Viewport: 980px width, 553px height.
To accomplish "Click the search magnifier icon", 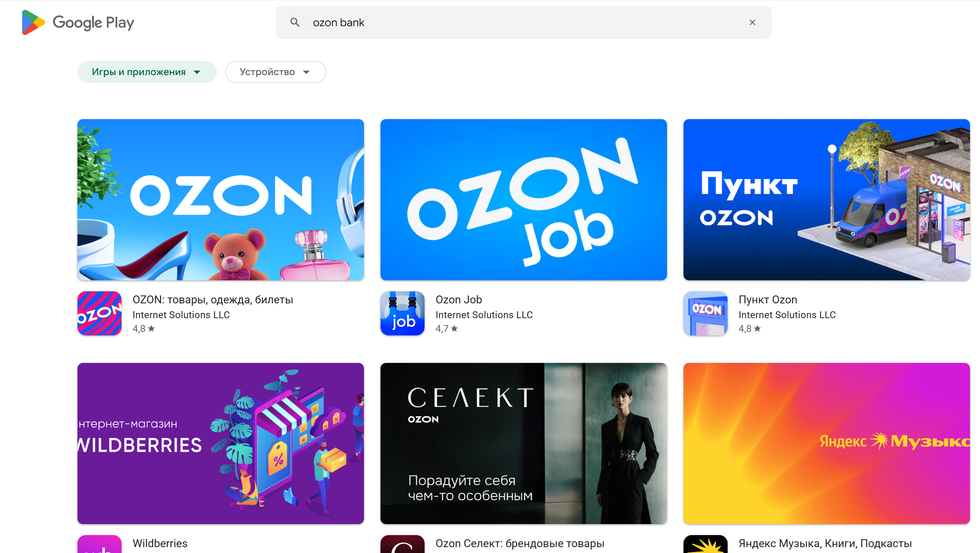I will point(295,22).
